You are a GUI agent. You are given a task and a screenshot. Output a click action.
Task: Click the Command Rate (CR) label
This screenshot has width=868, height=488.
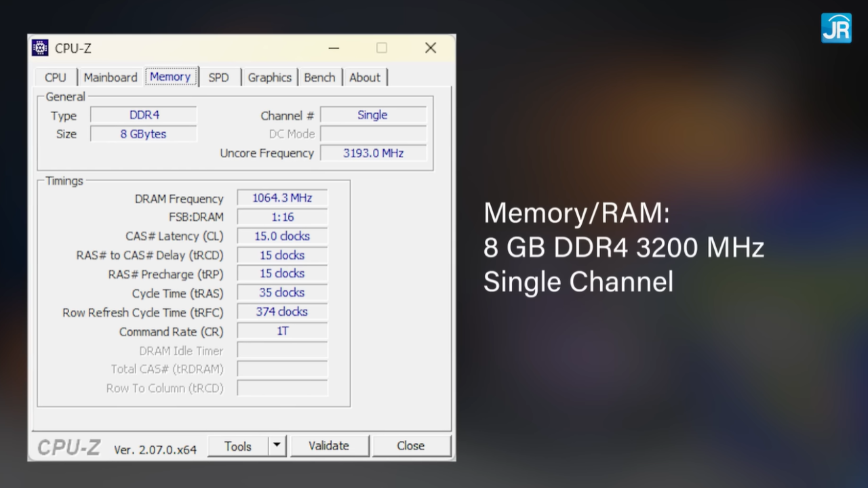(171, 331)
